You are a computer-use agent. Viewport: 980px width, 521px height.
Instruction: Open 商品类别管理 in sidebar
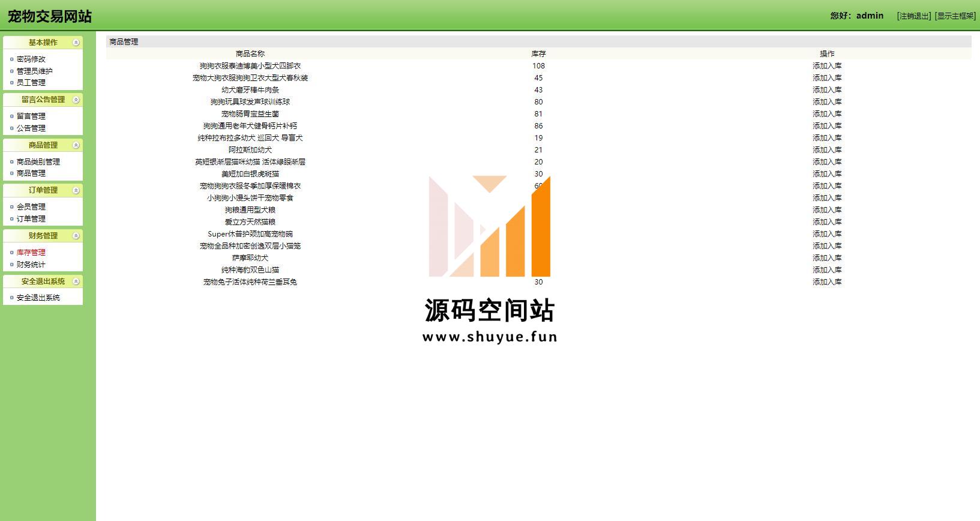[38, 162]
